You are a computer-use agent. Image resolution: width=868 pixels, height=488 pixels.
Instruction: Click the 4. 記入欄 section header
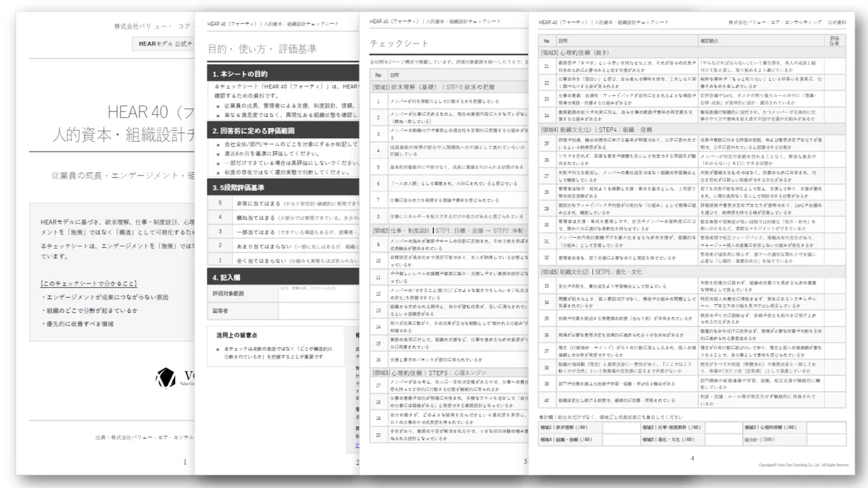tap(282, 277)
